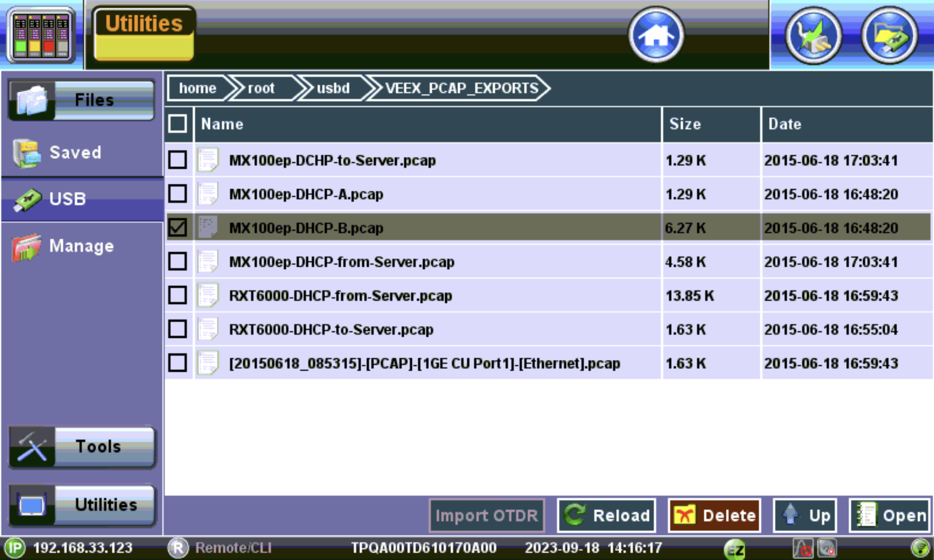Jump to root via the breadcrumb
Screen dimensions: 934x560
(261, 88)
